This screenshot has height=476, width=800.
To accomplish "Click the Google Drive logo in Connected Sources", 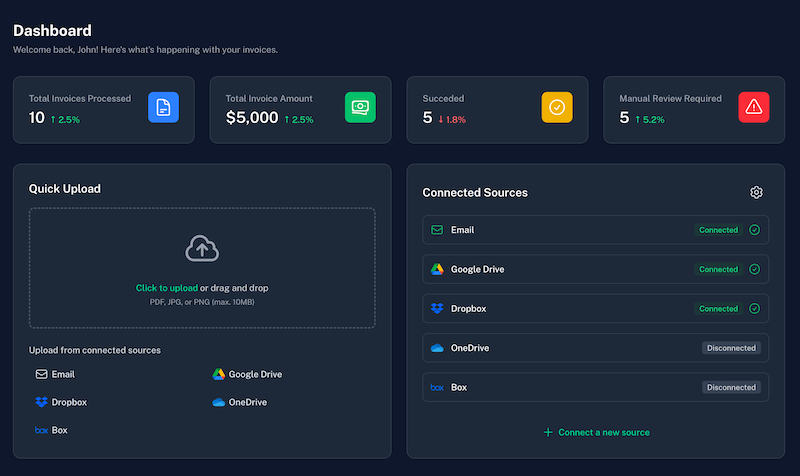I will 437,269.
